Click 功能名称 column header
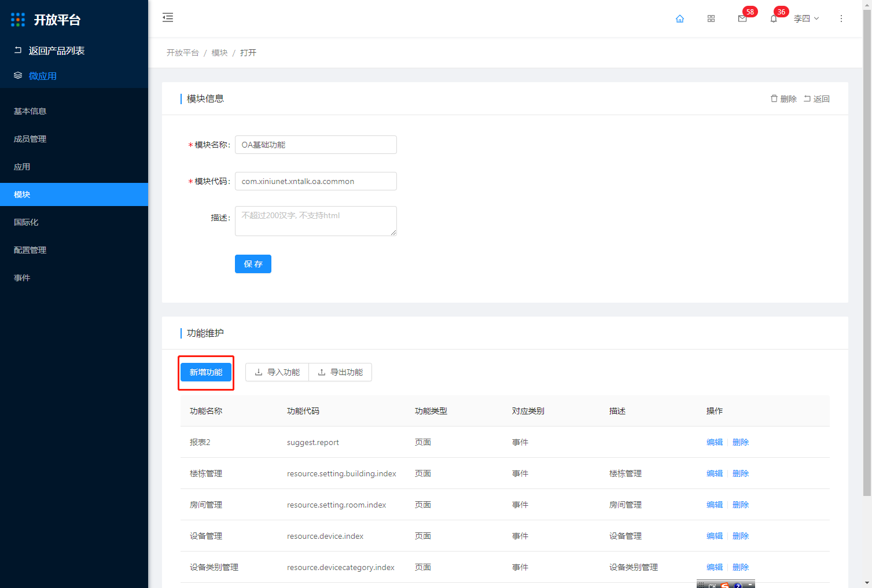The width and height of the screenshot is (872, 588). point(206,411)
